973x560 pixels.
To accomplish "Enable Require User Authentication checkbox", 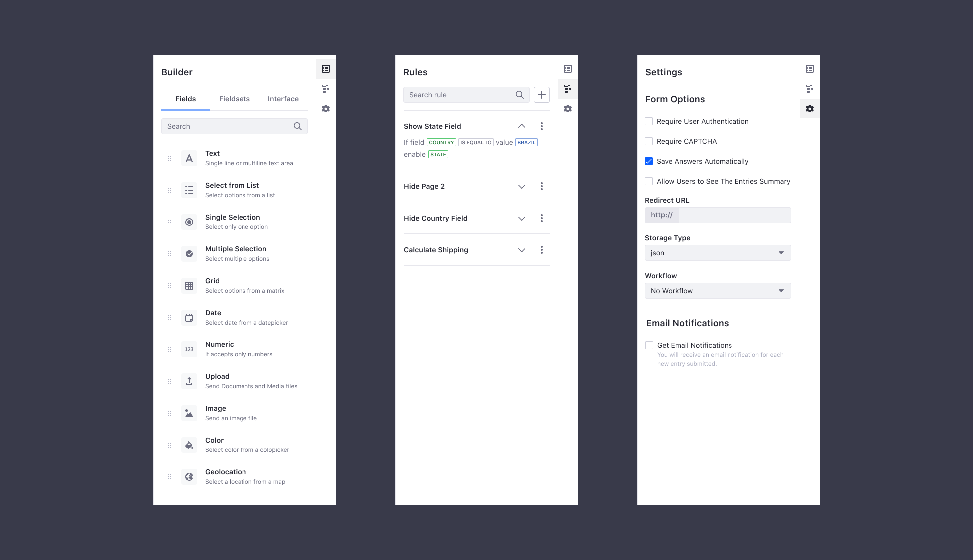I will click(649, 121).
